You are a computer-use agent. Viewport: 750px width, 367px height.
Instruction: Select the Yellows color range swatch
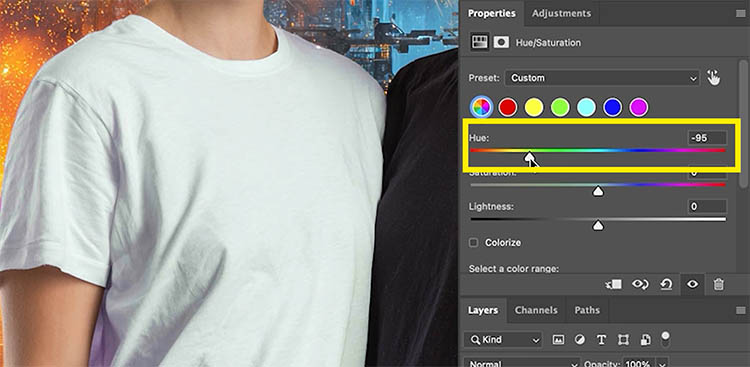(x=534, y=107)
